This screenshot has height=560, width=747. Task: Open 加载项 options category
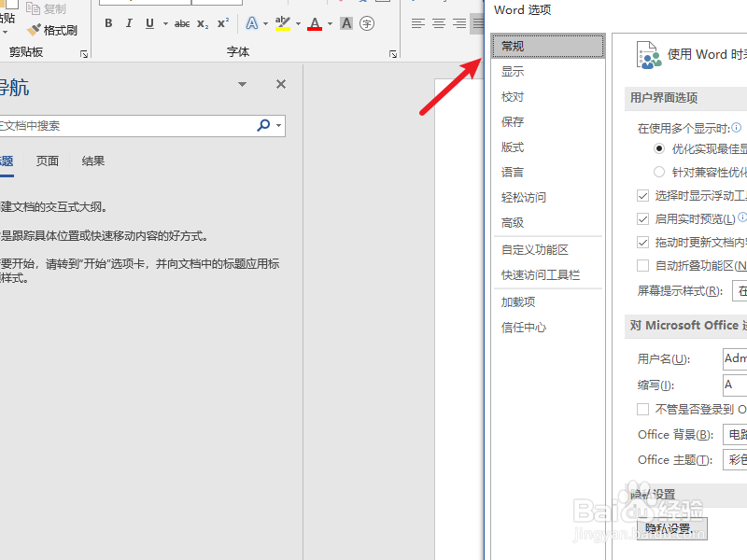[x=548, y=301]
